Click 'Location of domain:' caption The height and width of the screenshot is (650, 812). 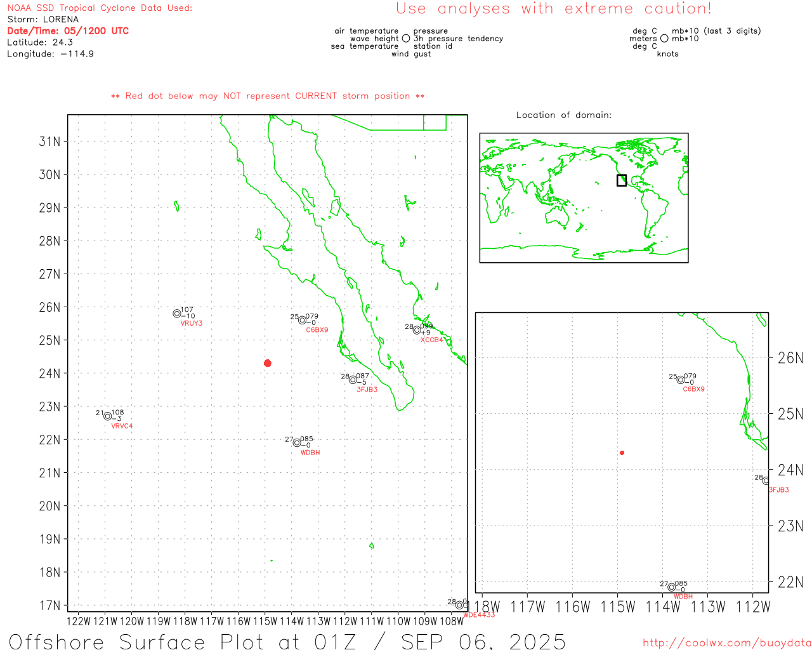[x=564, y=115]
